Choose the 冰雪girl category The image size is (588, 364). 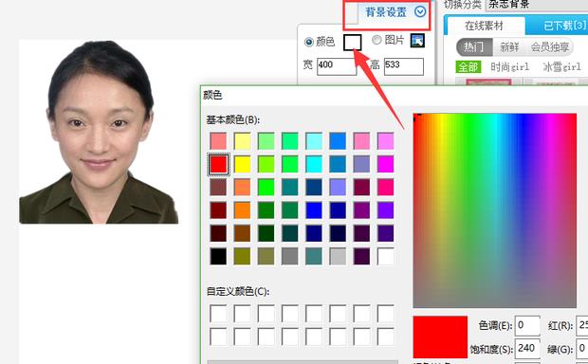click(561, 67)
